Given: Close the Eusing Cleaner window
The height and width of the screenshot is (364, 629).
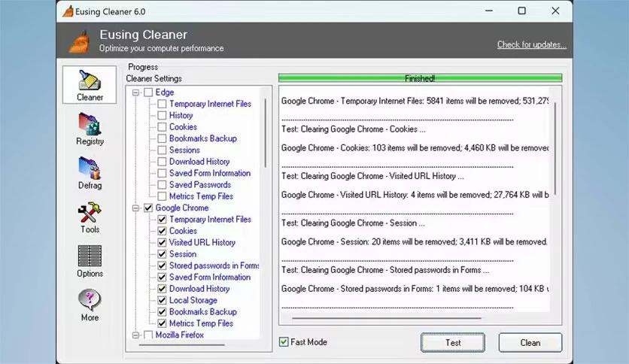Looking at the screenshot, I should coord(555,11).
